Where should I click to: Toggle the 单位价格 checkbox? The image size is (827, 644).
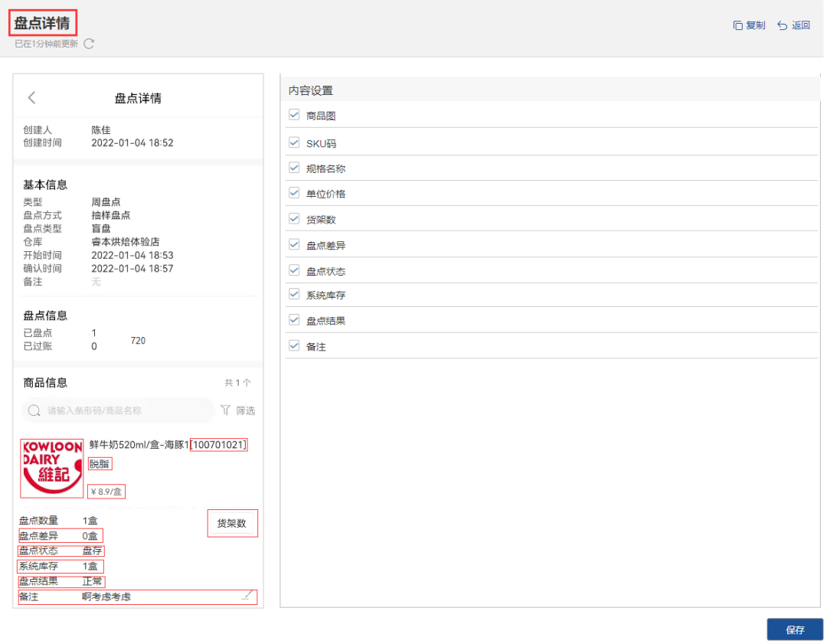[294, 193]
